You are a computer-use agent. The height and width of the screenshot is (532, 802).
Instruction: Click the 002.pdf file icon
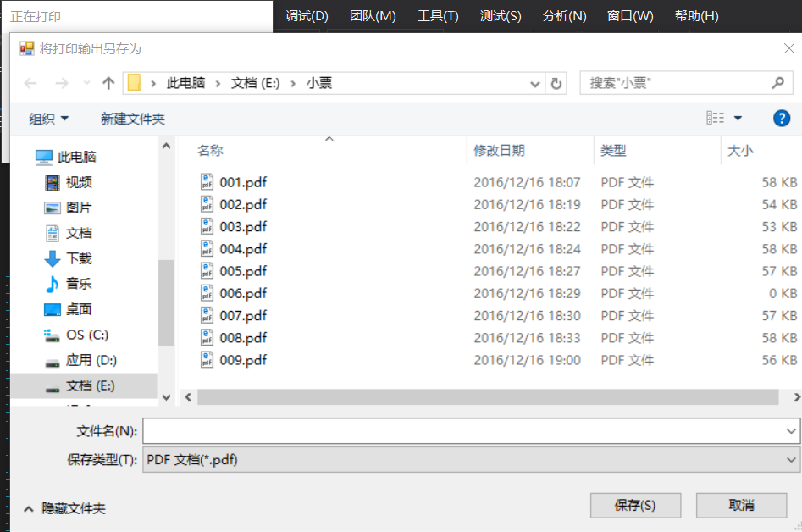[x=207, y=204]
